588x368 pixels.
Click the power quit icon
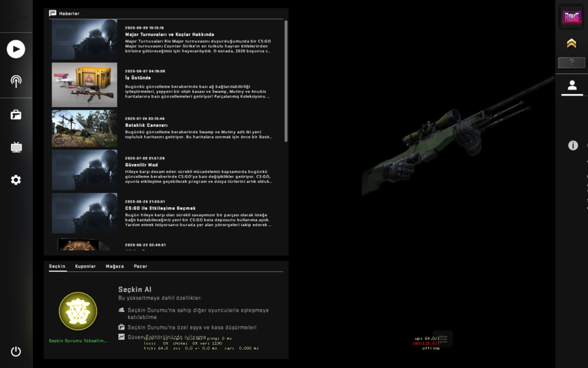pyautogui.click(x=16, y=352)
